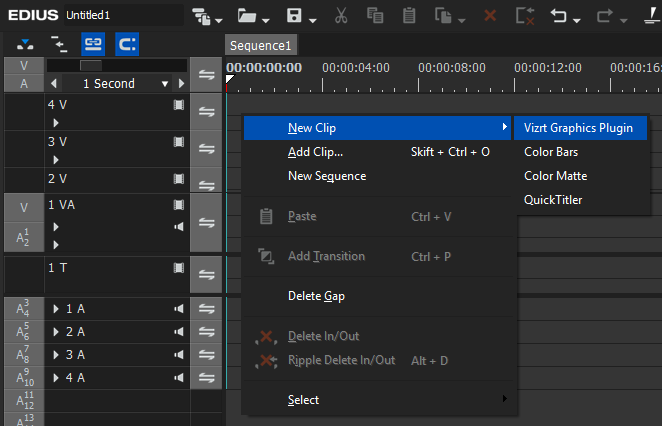
Task: Toggle the ripple mode C button
Action: [127, 44]
